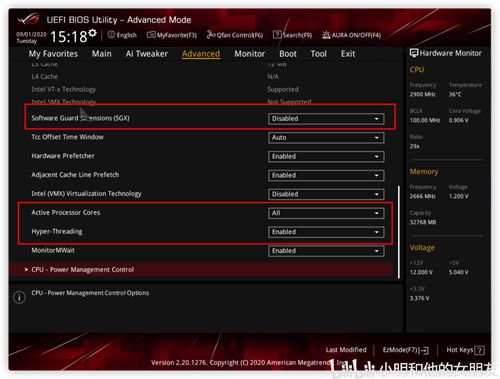Toggle AURA ON/OFF(F4)
Screen dimensions: 500x379
click(351, 35)
